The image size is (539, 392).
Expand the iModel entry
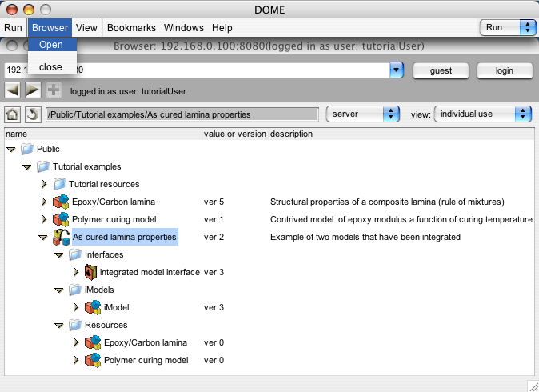tap(76, 307)
